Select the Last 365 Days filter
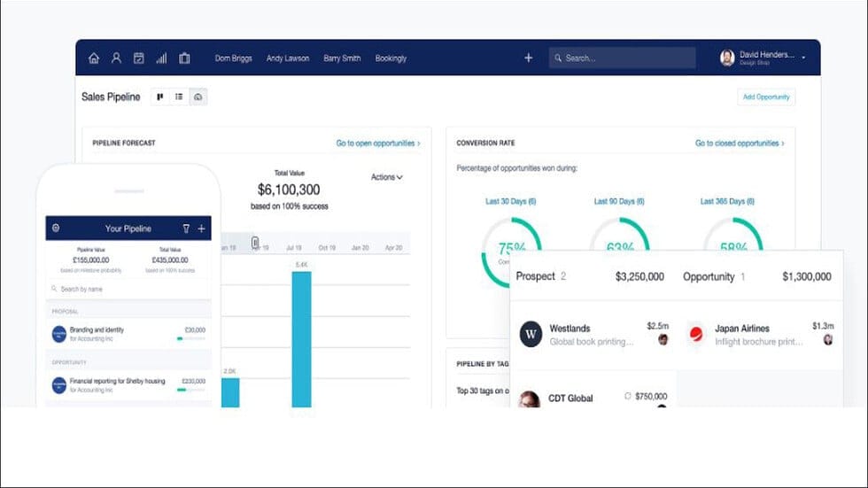The width and height of the screenshot is (868, 488). tap(727, 201)
